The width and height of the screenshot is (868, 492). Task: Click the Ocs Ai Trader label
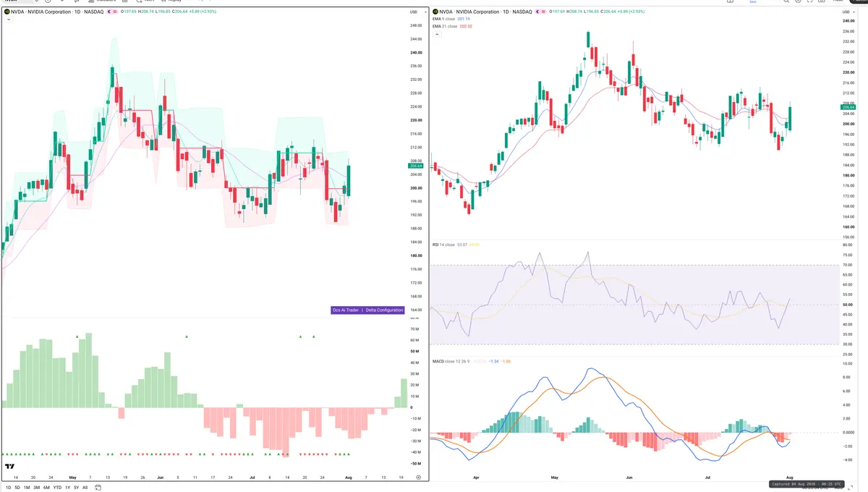click(346, 310)
